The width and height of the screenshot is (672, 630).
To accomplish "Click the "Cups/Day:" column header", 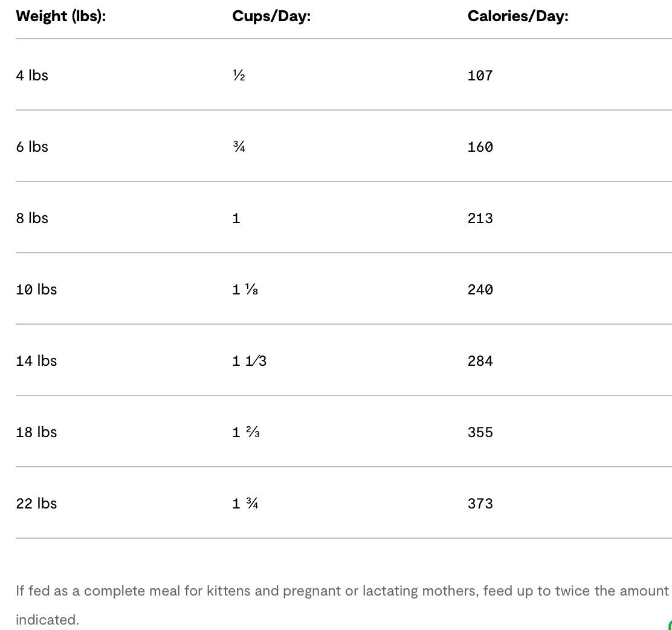I will tap(271, 16).
